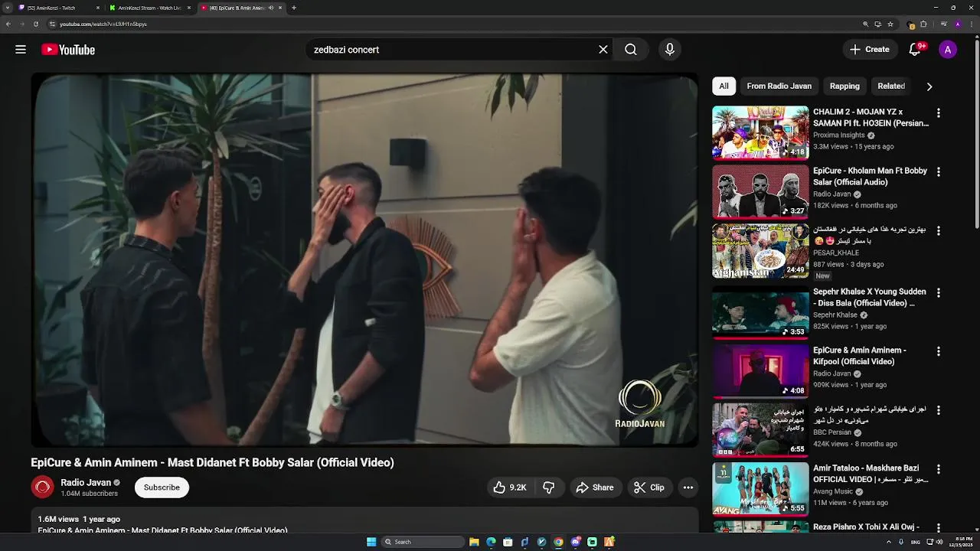Select the All filter chip

[x=724, y=86]
